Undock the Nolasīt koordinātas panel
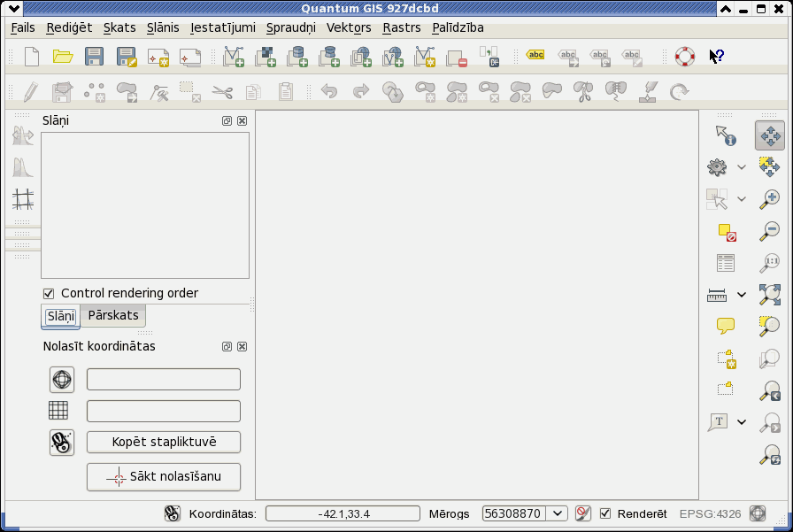The height and width of the screenshot is (532, 793). point(227,346)
